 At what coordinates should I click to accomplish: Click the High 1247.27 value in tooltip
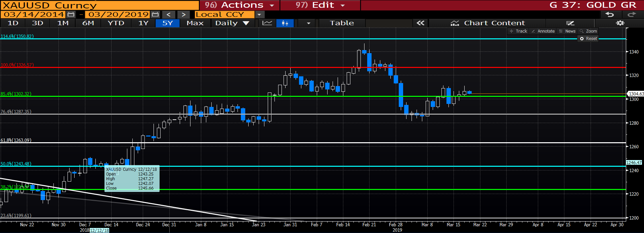coord(146,179)
